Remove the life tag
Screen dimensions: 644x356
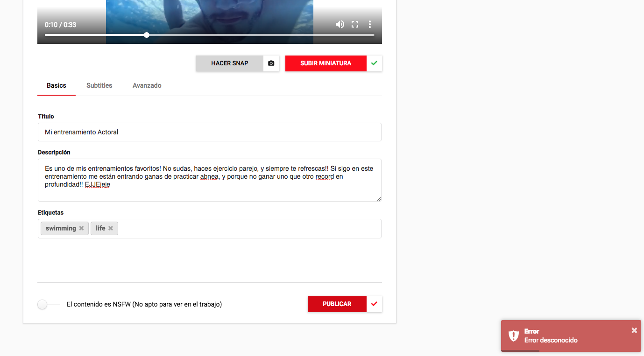(x=111, y=228)
